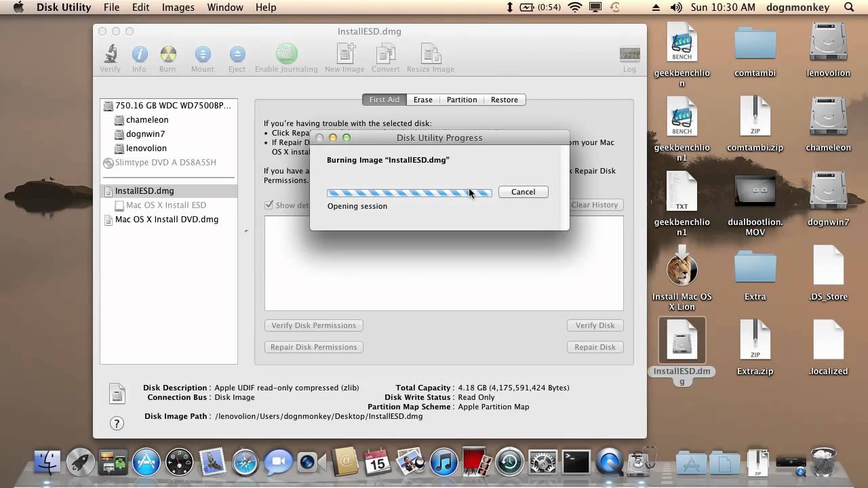Image resolution: width=868 pixels, height=488 pixels.
Task: Open the File menu
Action: coord(111,7)
